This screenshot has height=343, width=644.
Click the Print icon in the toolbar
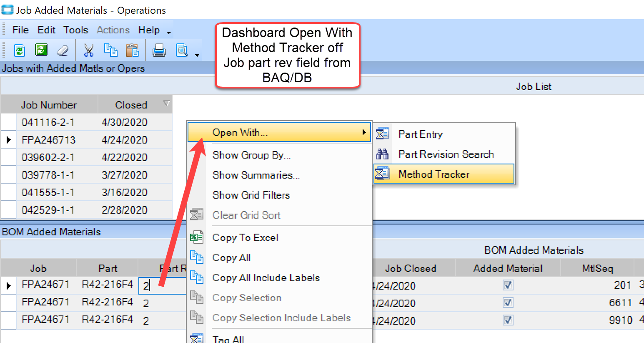[x=159, y=50]
